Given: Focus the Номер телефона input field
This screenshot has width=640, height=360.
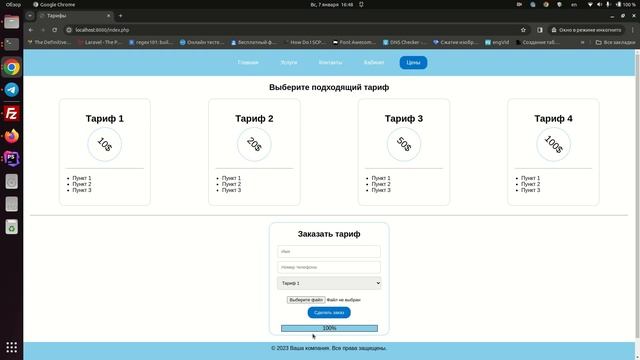Looking at the screenshot, I should click(329, 267).
